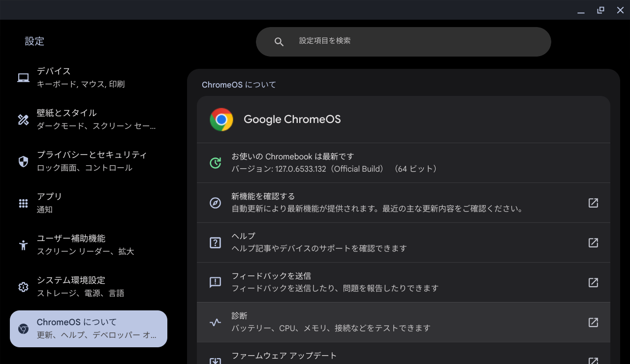
Task: Launch 診断 via its external link arrow
Action: (593, 322)
